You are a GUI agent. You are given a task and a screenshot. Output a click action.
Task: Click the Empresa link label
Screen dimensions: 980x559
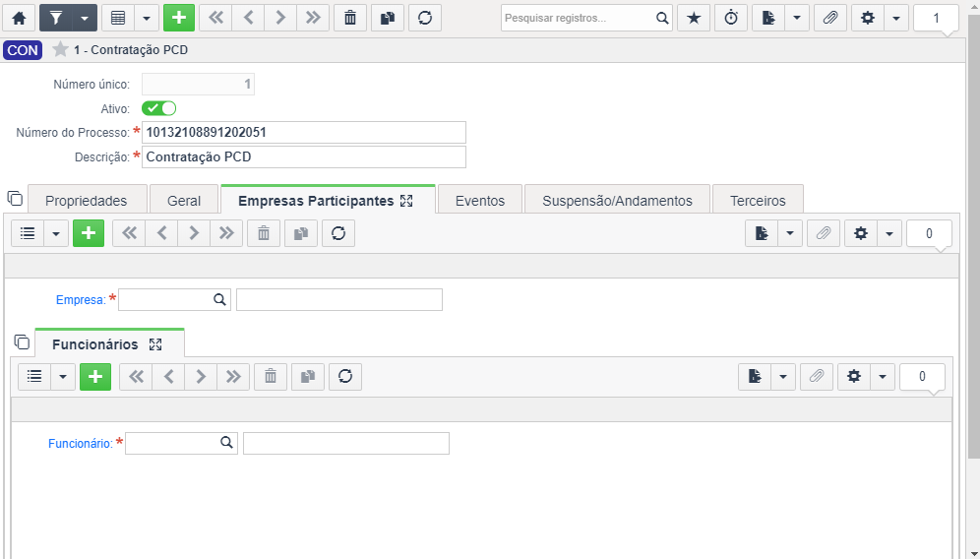click(81, 300)
